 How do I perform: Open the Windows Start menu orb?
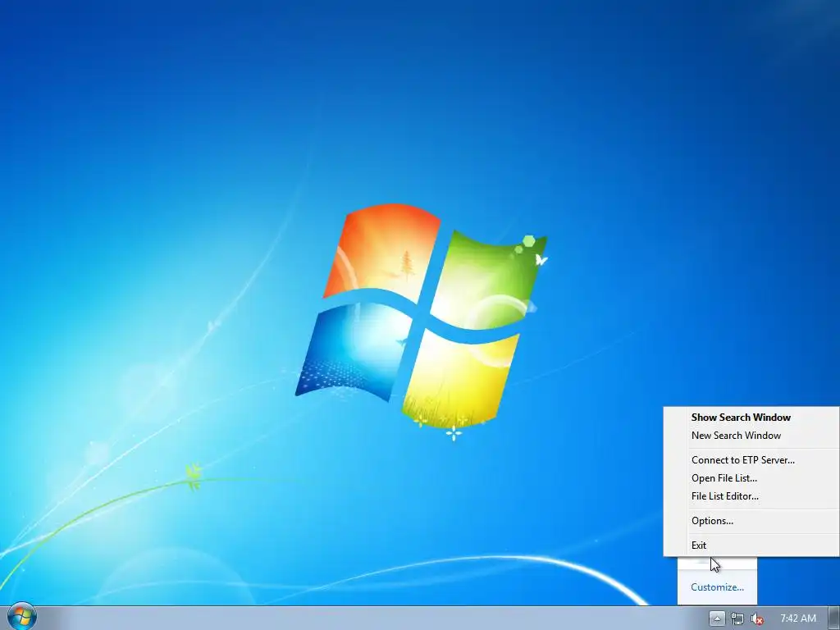(x=21, y=617)
